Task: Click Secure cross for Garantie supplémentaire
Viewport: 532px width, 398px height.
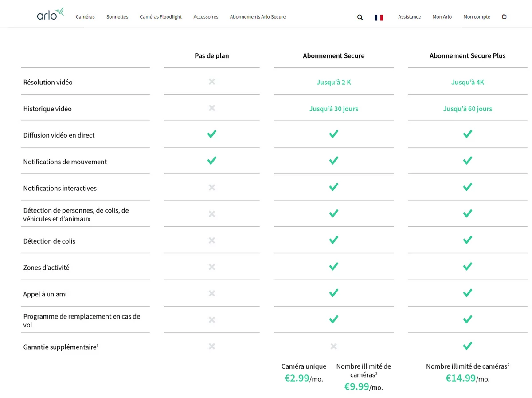Action: [334, 346]
